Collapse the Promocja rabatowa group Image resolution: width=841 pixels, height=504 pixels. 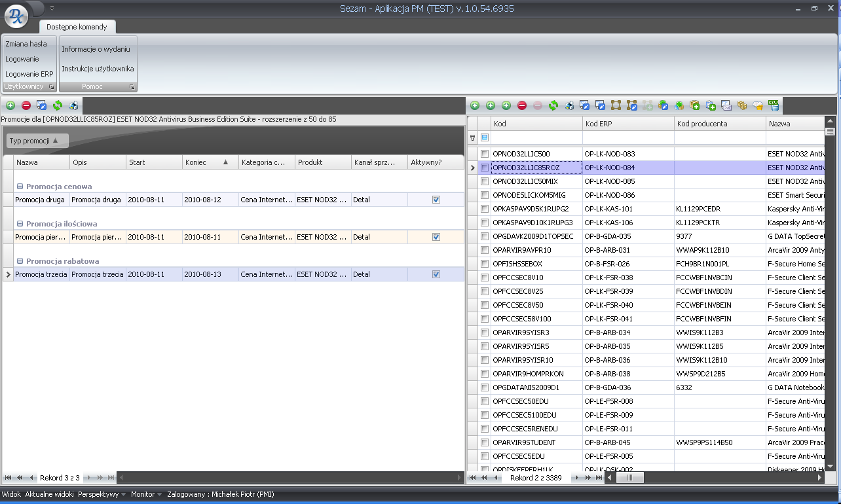coord(20,261)
